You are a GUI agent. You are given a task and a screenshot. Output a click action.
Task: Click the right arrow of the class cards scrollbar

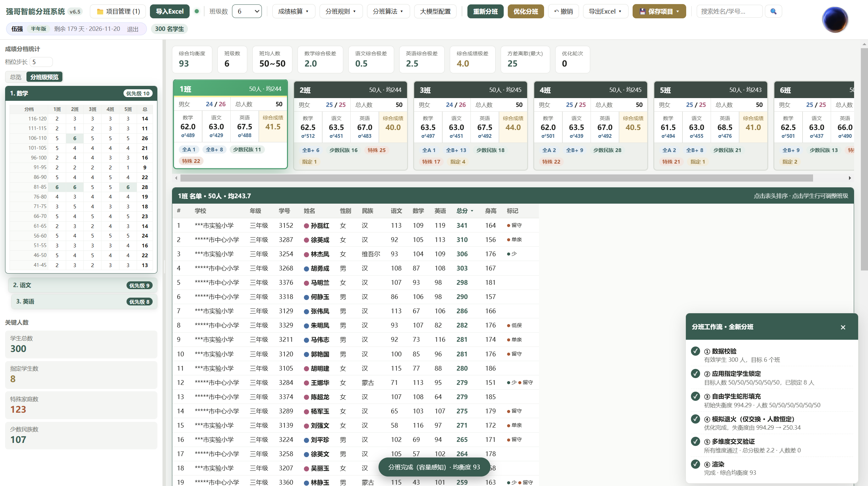[x=850, y=178]
